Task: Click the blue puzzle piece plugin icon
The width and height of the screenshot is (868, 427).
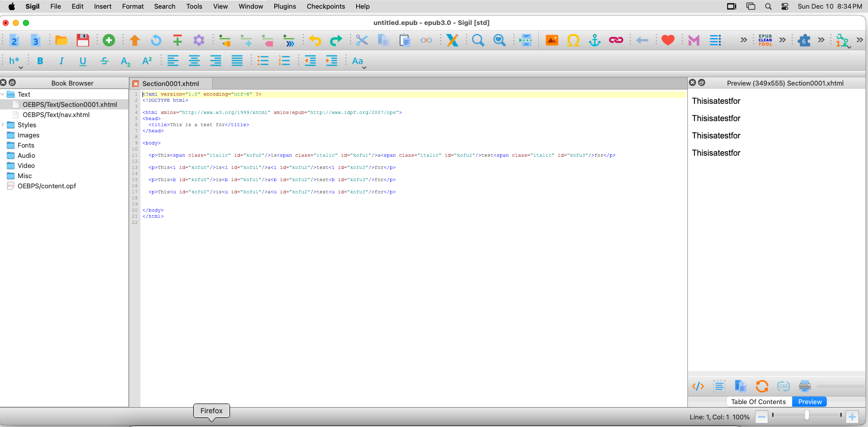Action: (x=804, y=40)
